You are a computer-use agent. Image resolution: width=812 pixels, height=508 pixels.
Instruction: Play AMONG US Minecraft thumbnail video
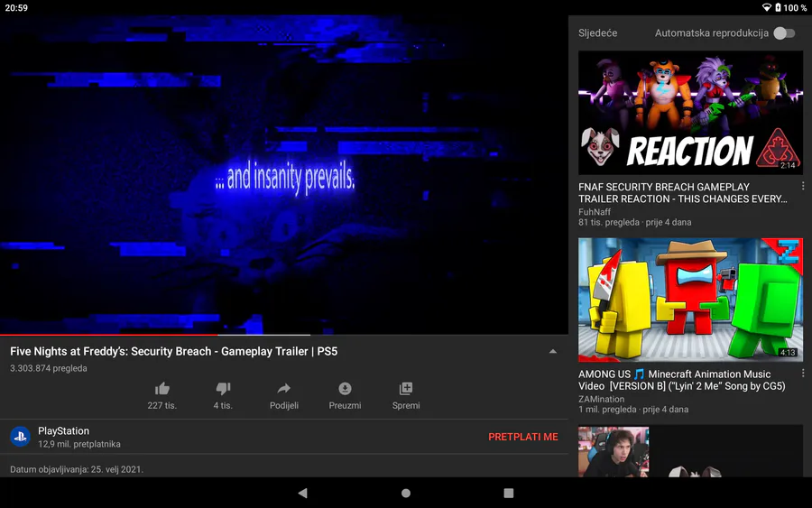tap(690, 300)
